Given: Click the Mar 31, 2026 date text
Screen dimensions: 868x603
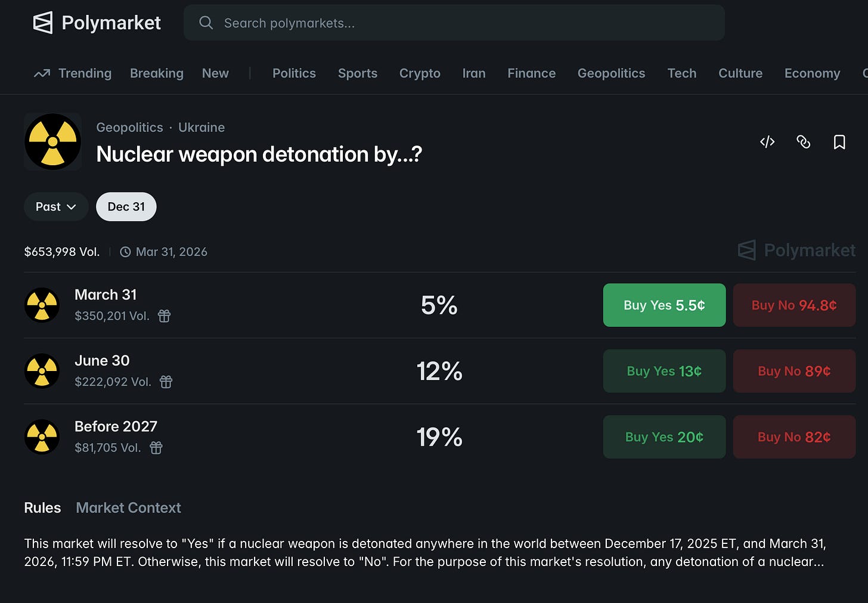Looking at the screenshot, I should [x=172, y=252].
